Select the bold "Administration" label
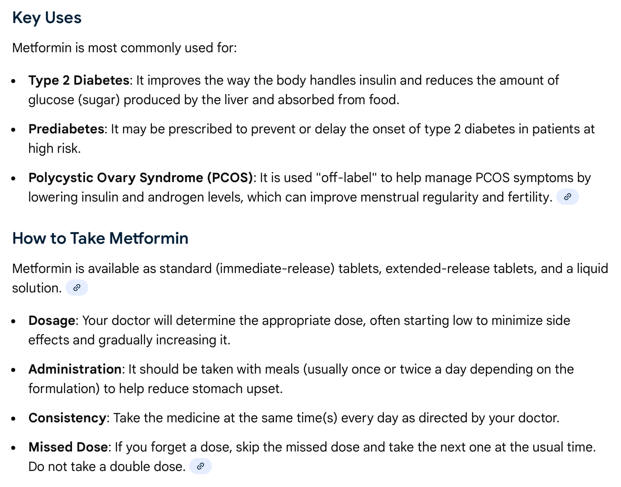 (x=75, y=369)
